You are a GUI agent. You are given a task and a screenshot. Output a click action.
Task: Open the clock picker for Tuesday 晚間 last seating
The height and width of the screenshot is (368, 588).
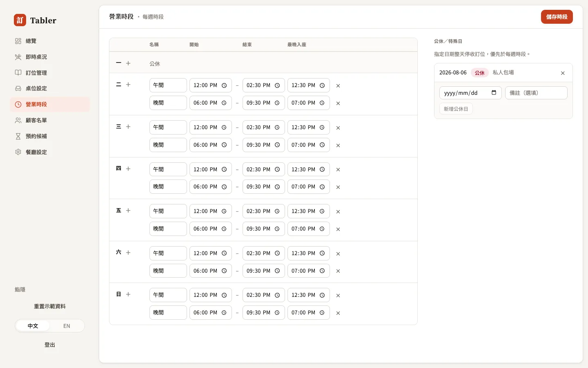click(322, 103)
